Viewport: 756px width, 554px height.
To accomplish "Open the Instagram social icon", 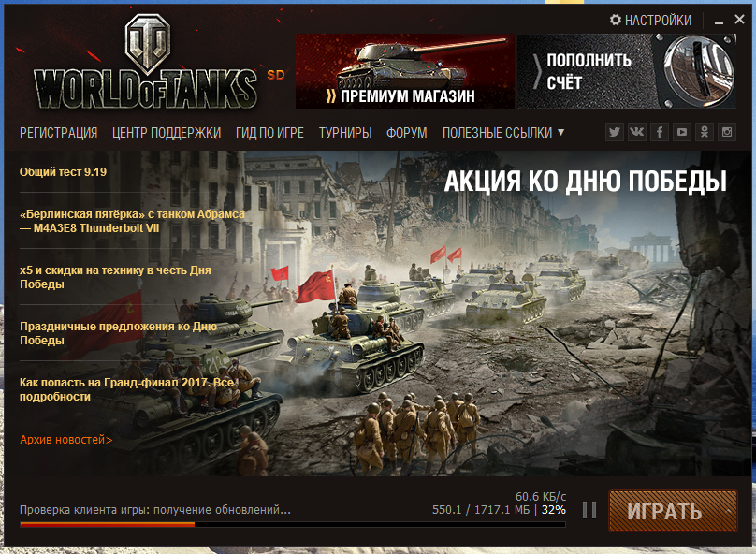I will click(727, 132).
